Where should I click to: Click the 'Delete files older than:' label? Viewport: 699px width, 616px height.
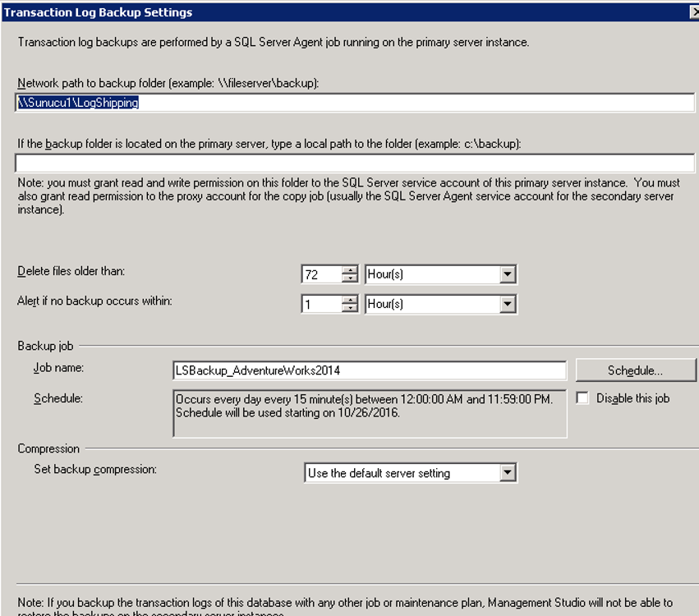(71, 271)
